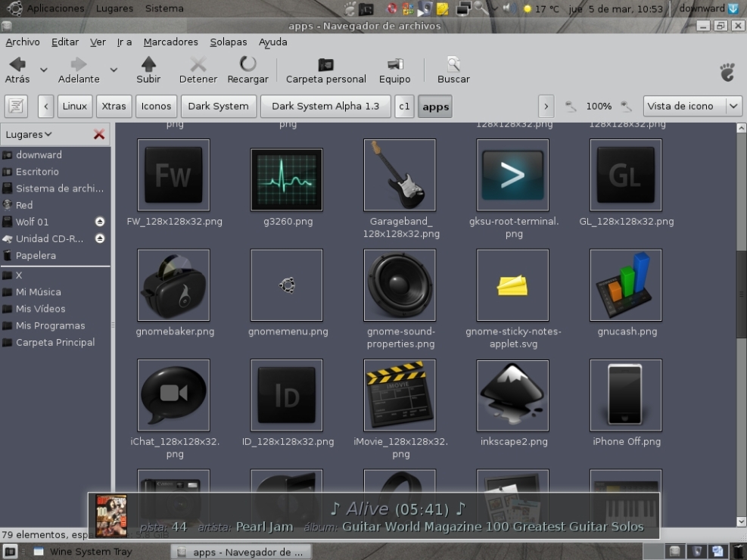
Task: Click the Buscar search icon
Action: (x=453, y=70)
